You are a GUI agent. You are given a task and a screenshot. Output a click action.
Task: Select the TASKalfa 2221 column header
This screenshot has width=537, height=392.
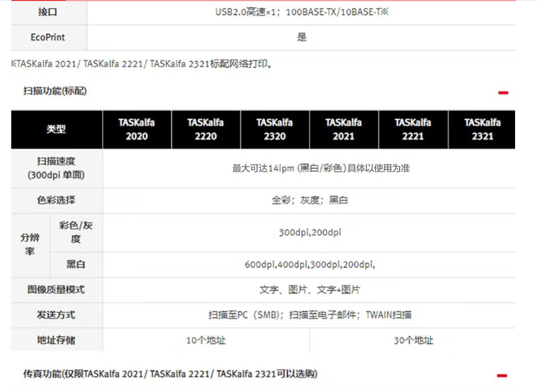(413, 129)
